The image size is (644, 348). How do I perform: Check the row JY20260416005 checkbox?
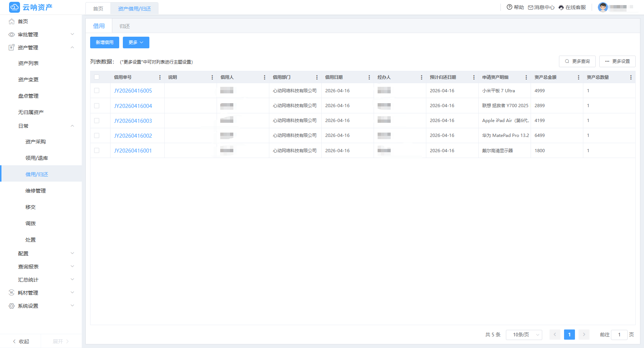click(x=97, y=90)
